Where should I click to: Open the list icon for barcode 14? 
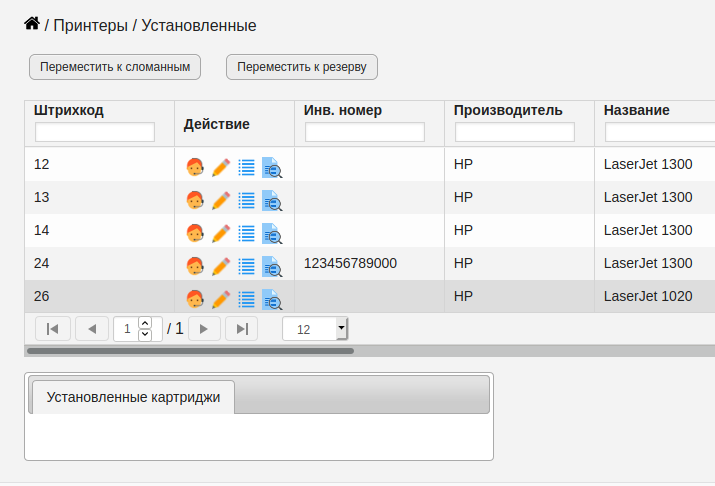point(247,233)
